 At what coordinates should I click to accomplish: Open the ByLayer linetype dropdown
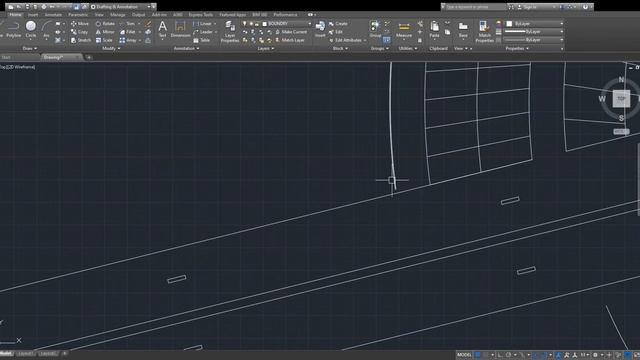point(533,40)
